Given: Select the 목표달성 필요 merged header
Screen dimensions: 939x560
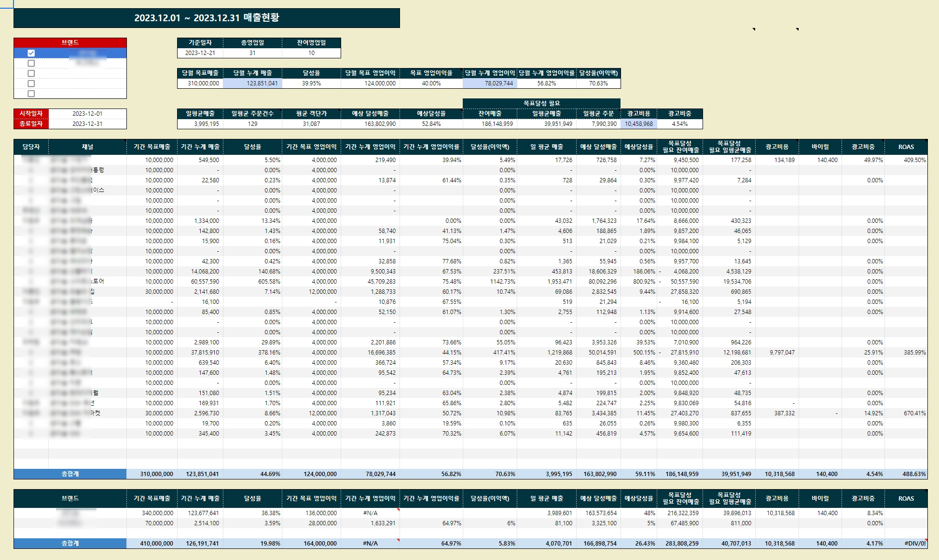Looking at the screenshot, I should 541,103.
